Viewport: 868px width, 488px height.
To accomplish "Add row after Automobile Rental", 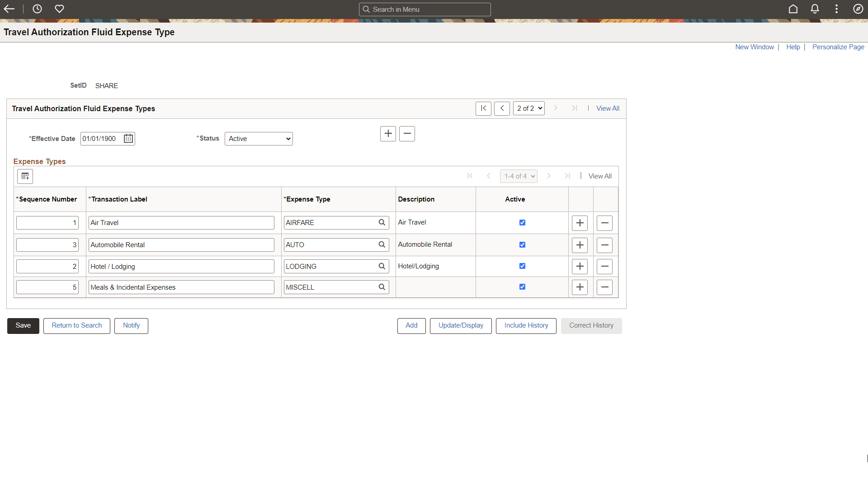I will [580, 245].
